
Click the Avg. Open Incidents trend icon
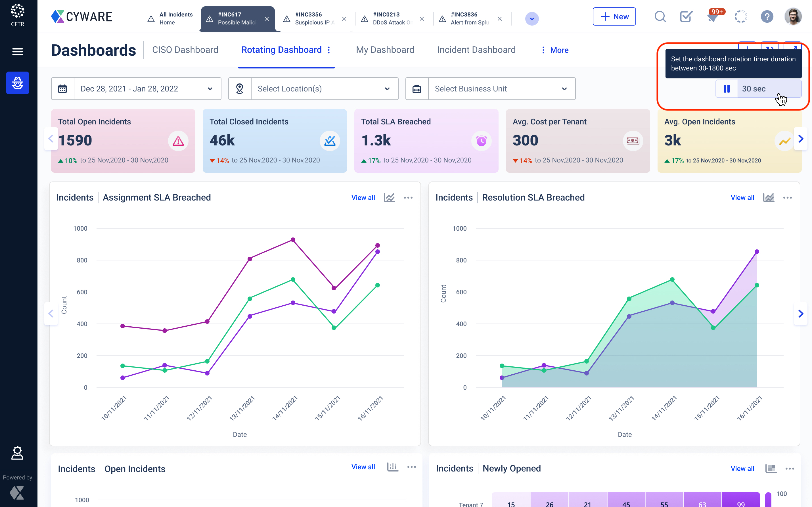pyautogui.click(x=784, y=141)
